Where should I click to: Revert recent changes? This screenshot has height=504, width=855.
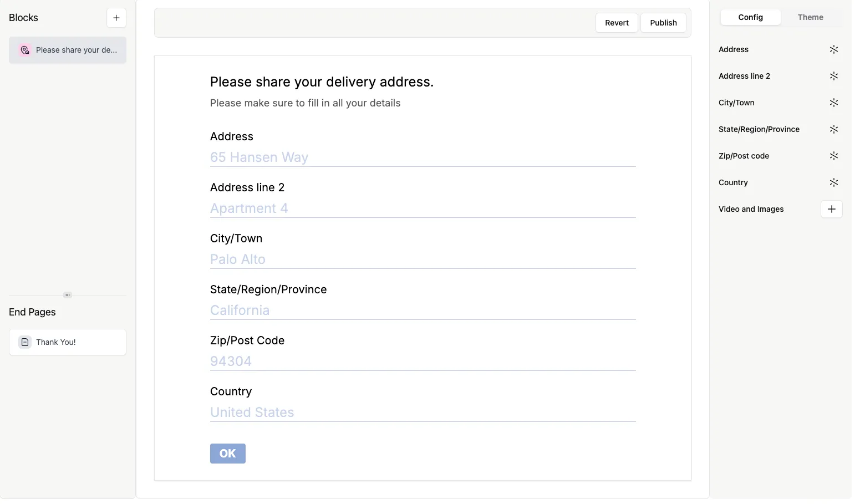click(x=617, y=23)
